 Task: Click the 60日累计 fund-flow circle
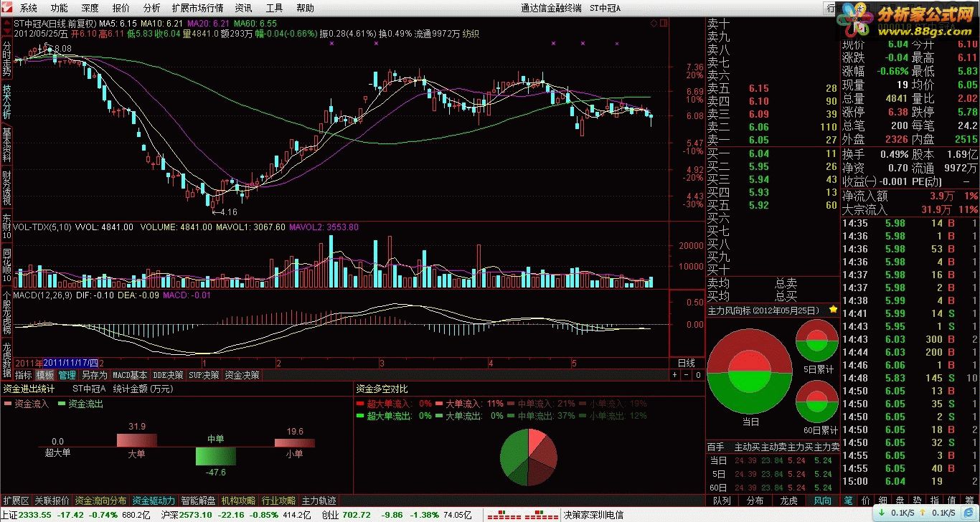[817, 402]
